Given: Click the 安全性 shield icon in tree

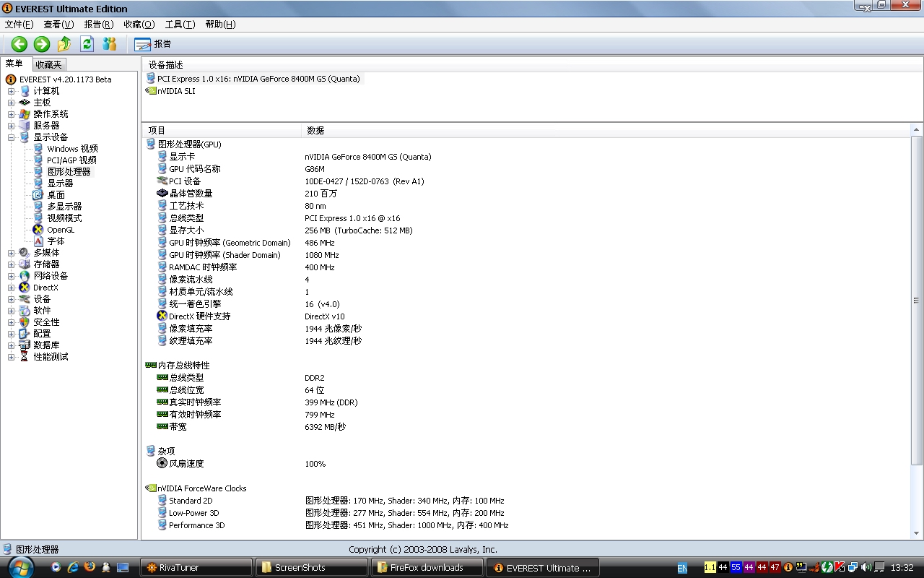Looking at the screenshot, I should 25,322.
